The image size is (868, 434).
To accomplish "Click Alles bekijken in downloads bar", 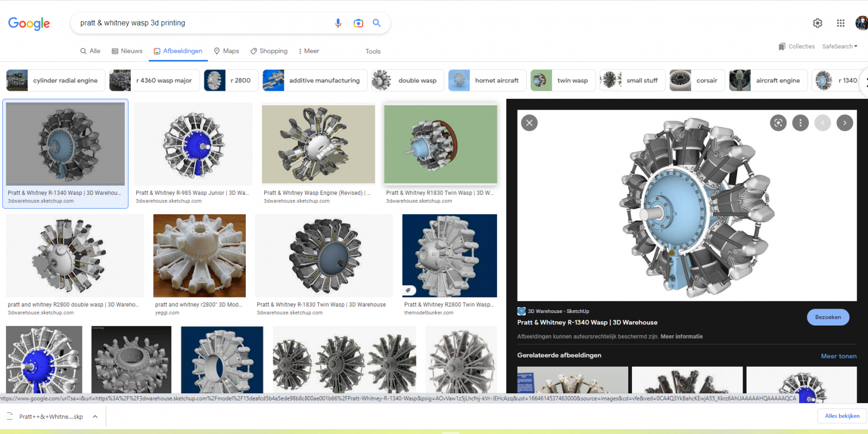I will (x=842, y=416).
